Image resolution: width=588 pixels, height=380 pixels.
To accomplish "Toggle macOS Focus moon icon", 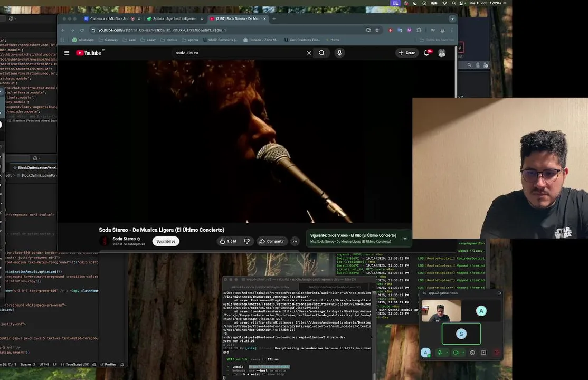I will tap(415, 3).
